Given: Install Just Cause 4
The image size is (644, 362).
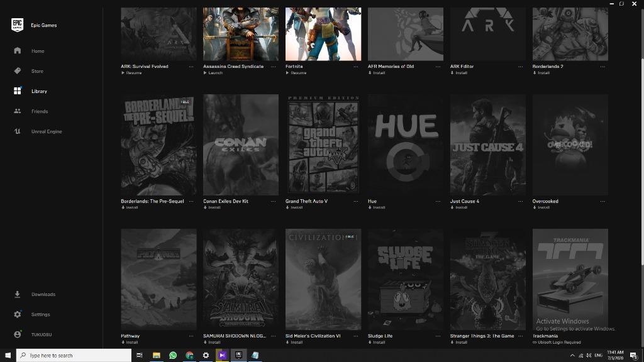Looking at the screenshot, I should (458, 207).
